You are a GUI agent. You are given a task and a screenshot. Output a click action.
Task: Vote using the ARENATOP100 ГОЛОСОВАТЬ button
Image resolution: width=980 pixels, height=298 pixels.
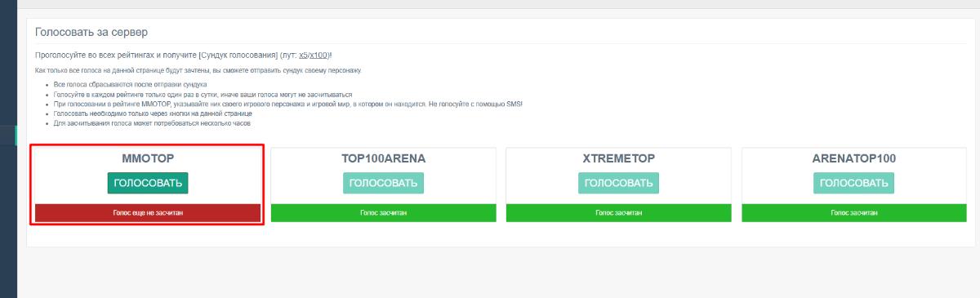[853, 183]
